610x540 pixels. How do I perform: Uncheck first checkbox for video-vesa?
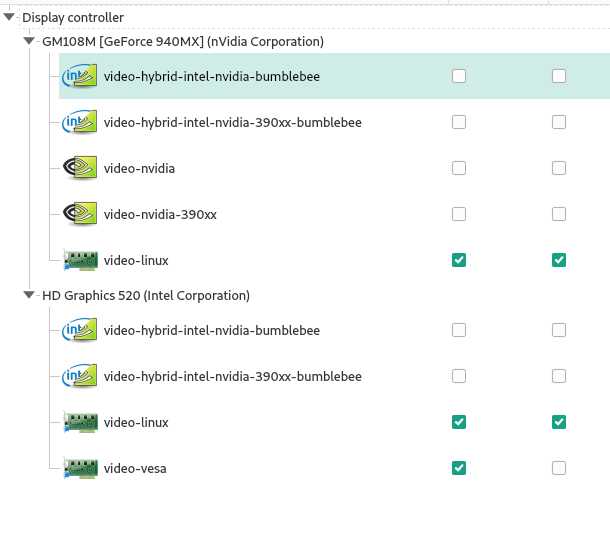coord(459,468)
